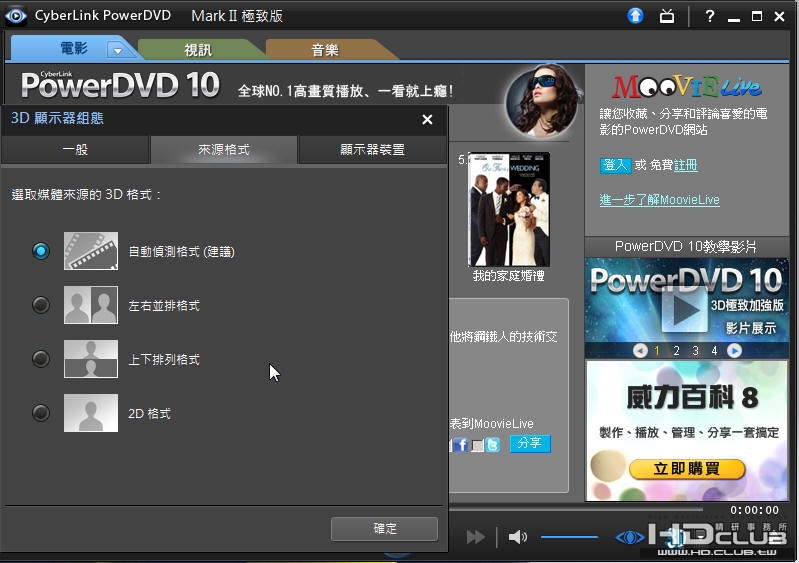The height and width of the screenshot is (563, 799).
Task: Mute with the speaker volume icon
Action: [x=518, y=537]
